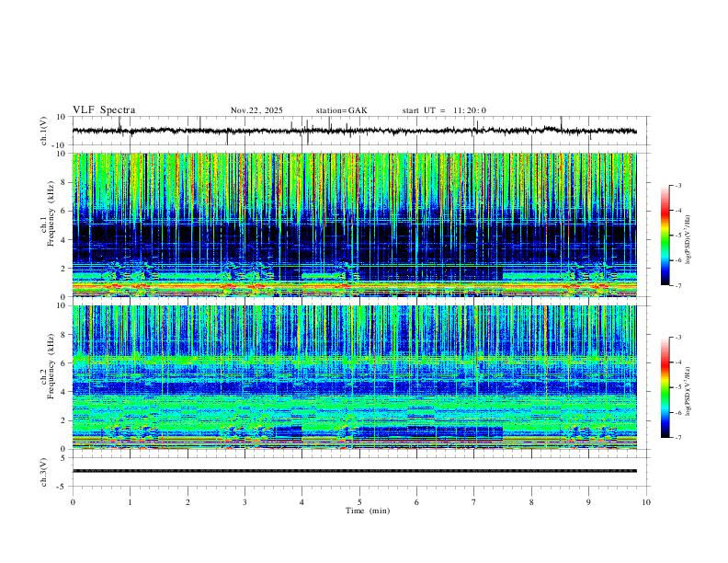This screenshot has height=563, width=728.
Task: Click the "Time (min)" axis label
Action: tap(368, 511)
